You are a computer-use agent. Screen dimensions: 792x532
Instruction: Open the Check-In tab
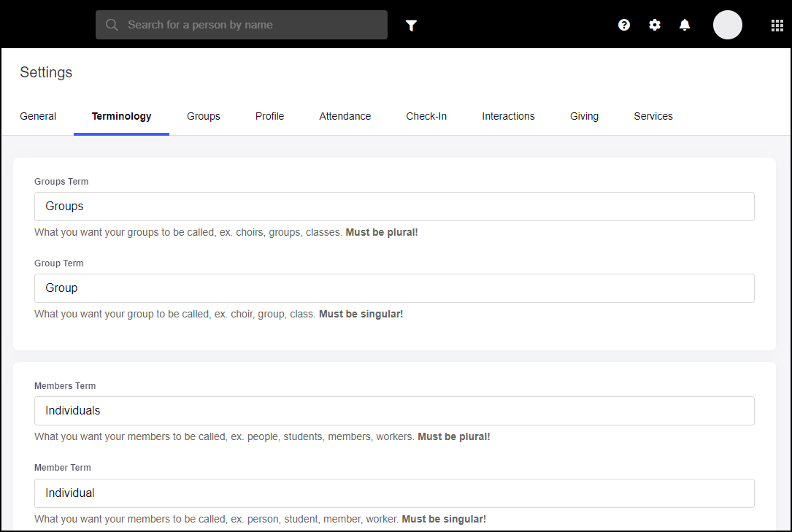coord(426,116)
